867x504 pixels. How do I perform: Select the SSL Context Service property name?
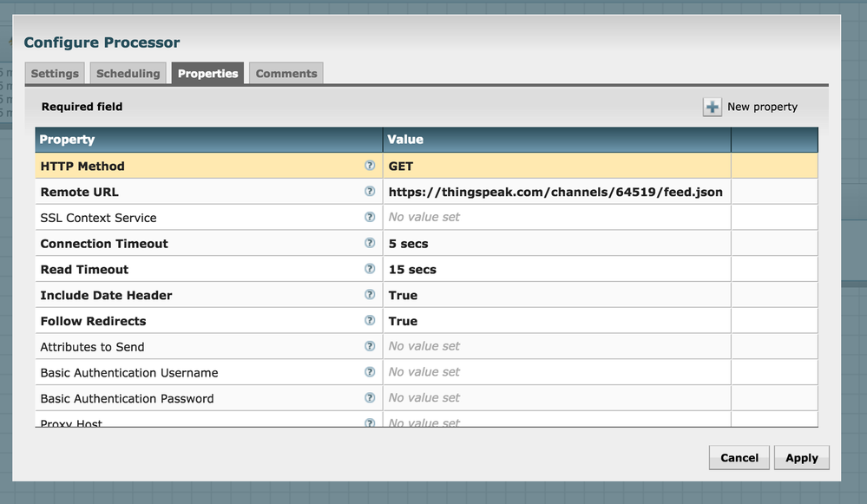click(98, 218)
